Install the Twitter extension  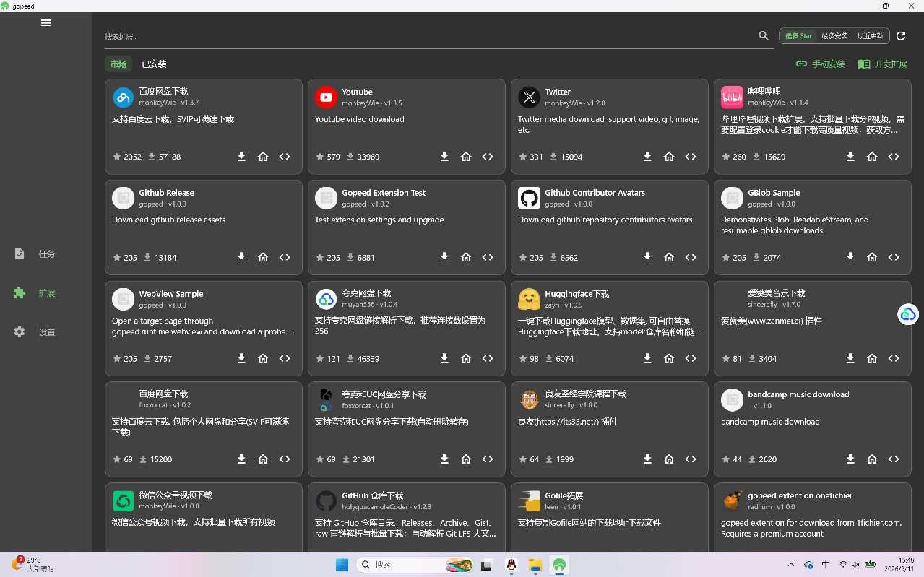tap(647, 157)
